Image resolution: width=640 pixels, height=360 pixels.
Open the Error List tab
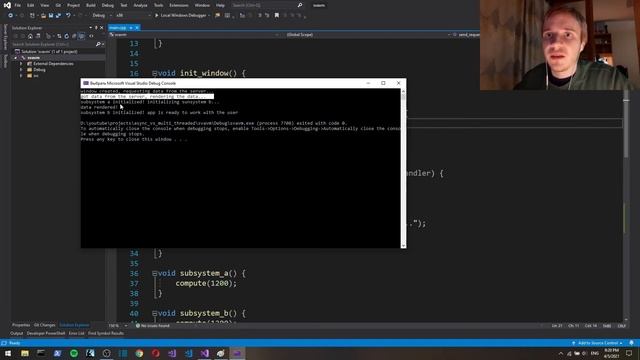77,333
